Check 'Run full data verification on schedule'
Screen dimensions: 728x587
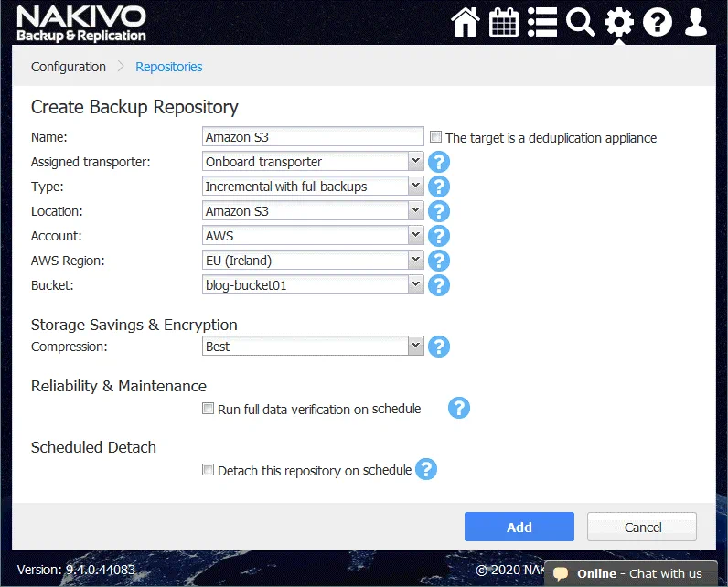pos(209,409)
